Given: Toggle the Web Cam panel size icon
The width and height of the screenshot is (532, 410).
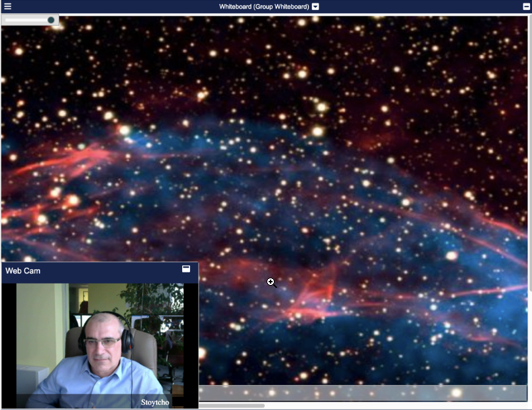Looking at the screenshot, I should [186, 269].
